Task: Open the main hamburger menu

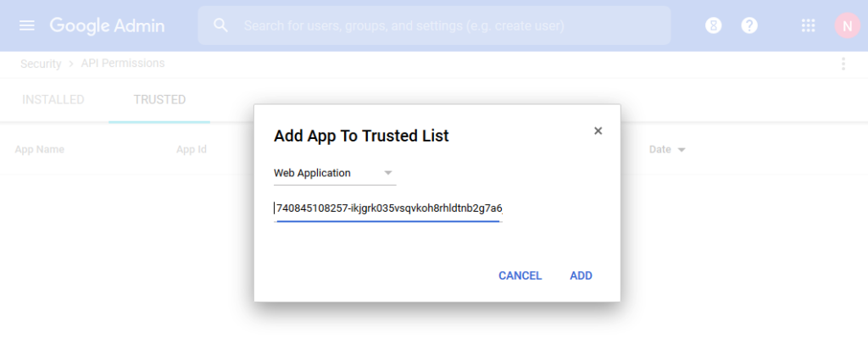Action: 26,25
